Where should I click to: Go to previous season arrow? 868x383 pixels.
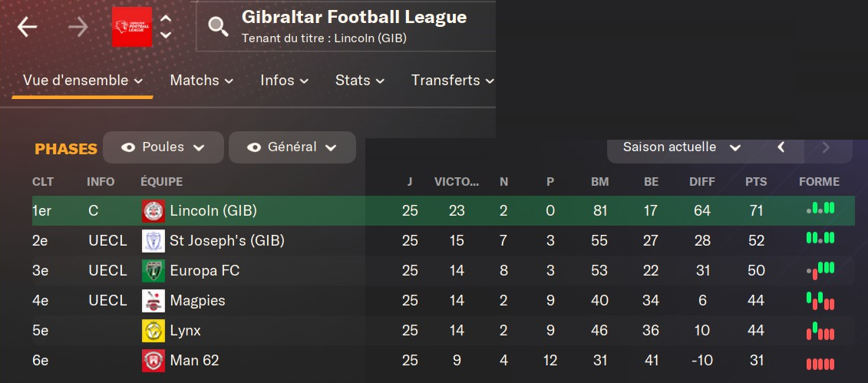point(781,147)
